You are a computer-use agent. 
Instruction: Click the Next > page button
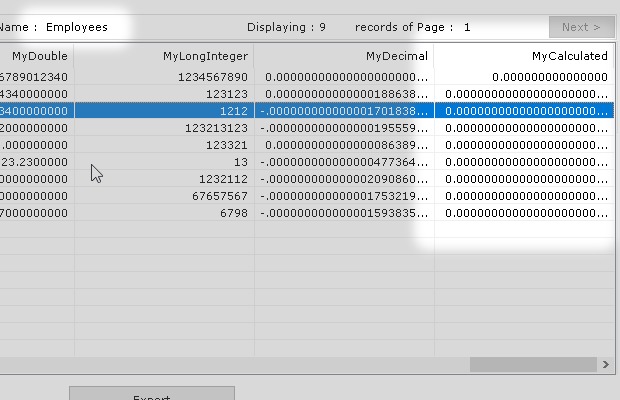[x=581, y=27]
